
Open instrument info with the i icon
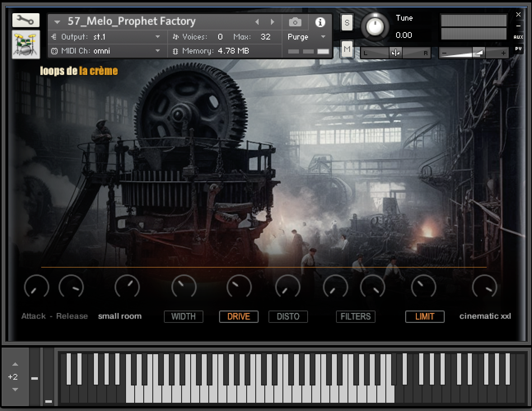(320, 22)
